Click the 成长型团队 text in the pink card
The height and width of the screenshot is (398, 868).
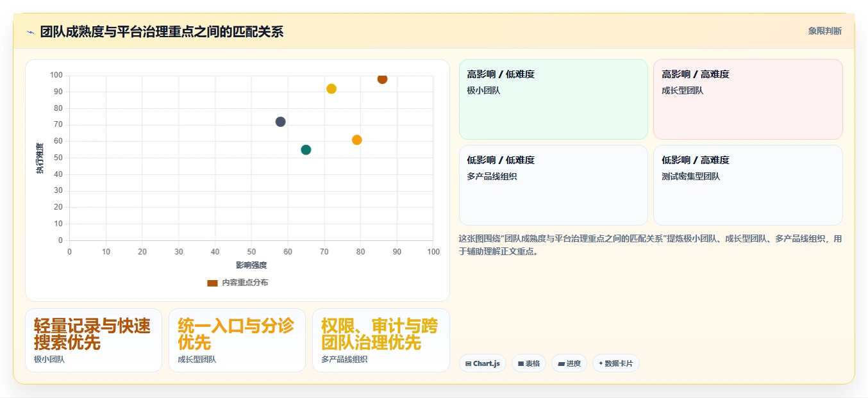[682, 91]
